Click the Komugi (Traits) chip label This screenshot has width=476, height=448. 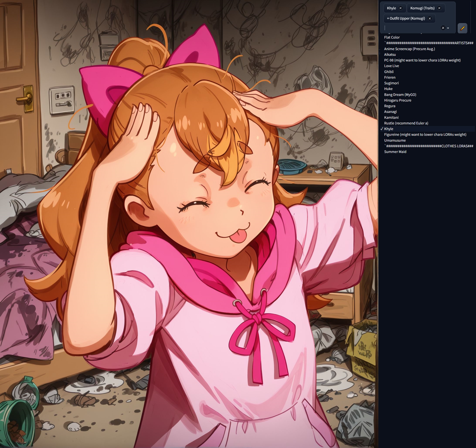(422, 8)
